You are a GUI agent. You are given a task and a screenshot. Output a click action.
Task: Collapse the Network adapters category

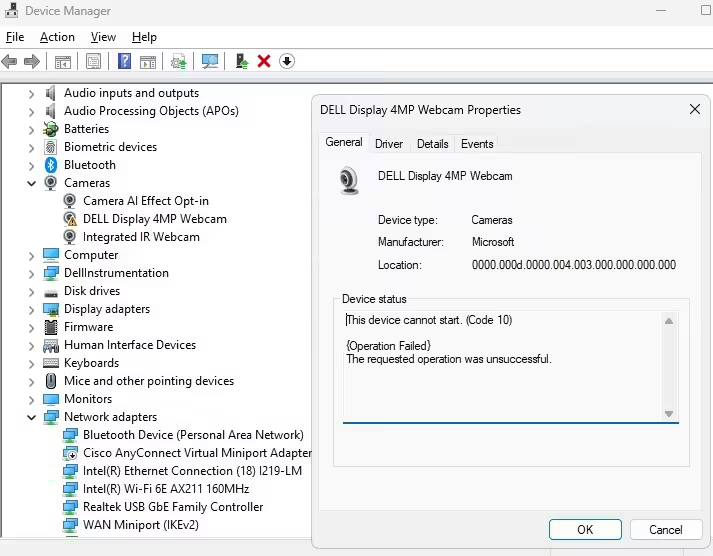click(x=32, y=417)
